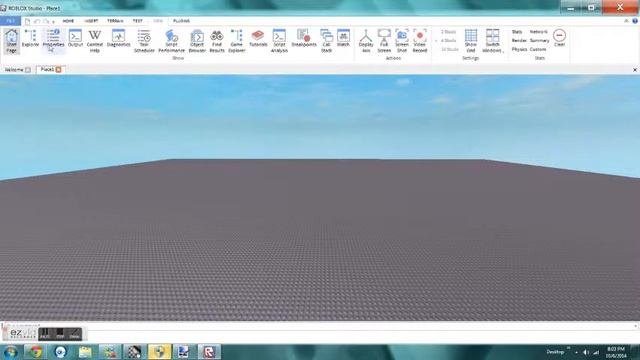Open the Script Analysis panel
This screenshot has height=360, width=640.
[x=279, y=41]
